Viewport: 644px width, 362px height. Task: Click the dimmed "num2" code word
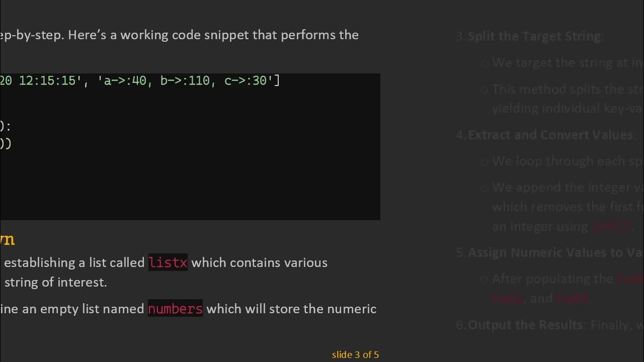pyautogui.click(x=507, y=299)
